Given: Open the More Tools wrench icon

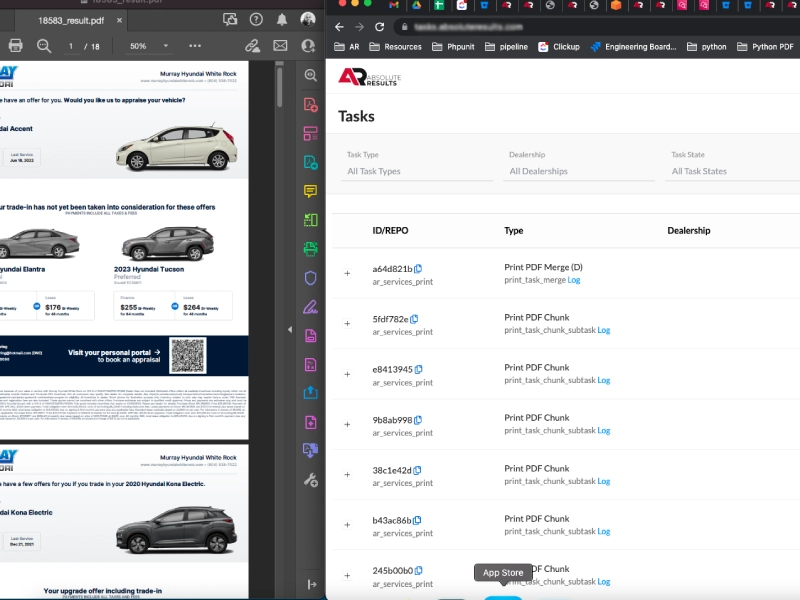Looking at the screenshot, I should [310, 480].
